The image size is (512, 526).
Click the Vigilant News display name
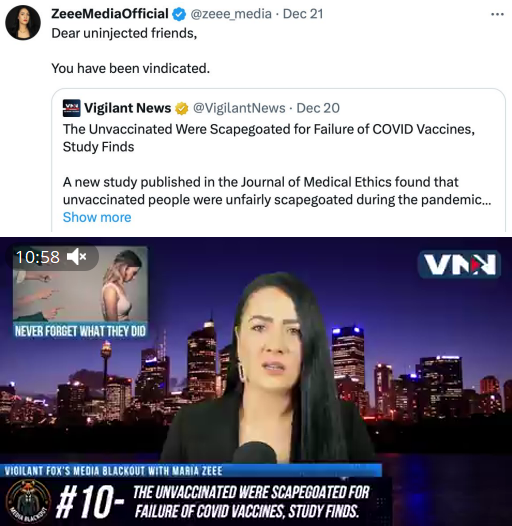pyautogui.click(x=128, y=108)
